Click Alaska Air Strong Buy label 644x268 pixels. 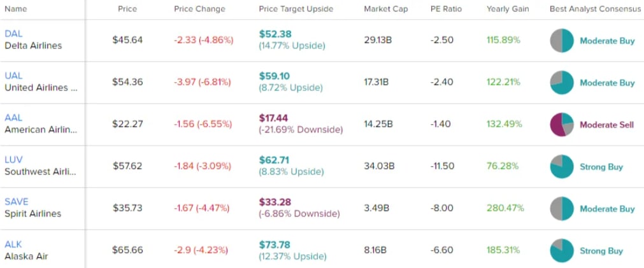pyautogui.click(x=601, y=251)
